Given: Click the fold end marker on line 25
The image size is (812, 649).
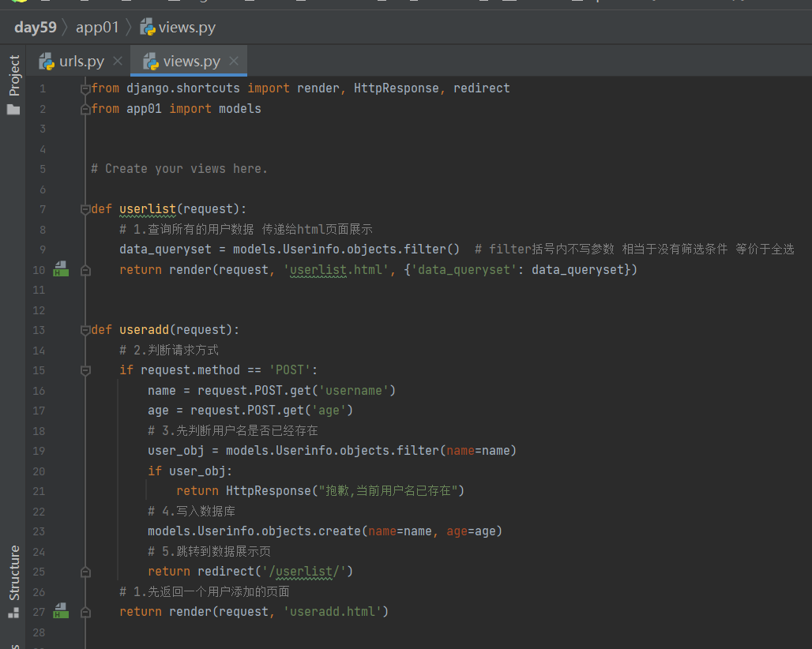Looking at the screenshot, I should point(85,572).
